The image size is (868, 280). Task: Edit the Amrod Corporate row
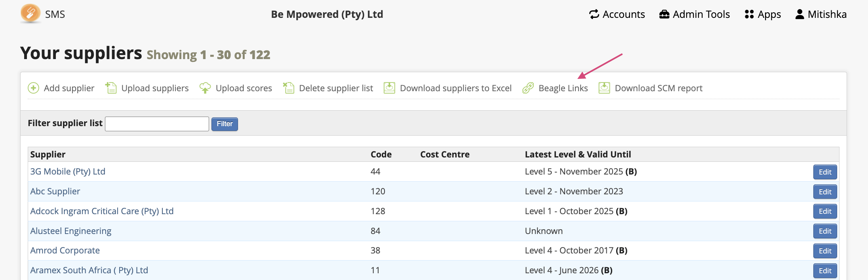click(825, 251)
